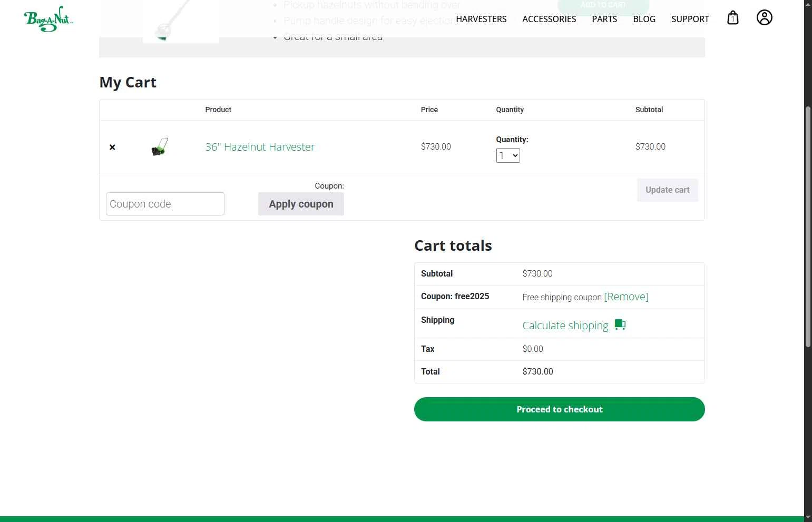Proceed to checkout
812x522 pixels.
tap(559, 409)
